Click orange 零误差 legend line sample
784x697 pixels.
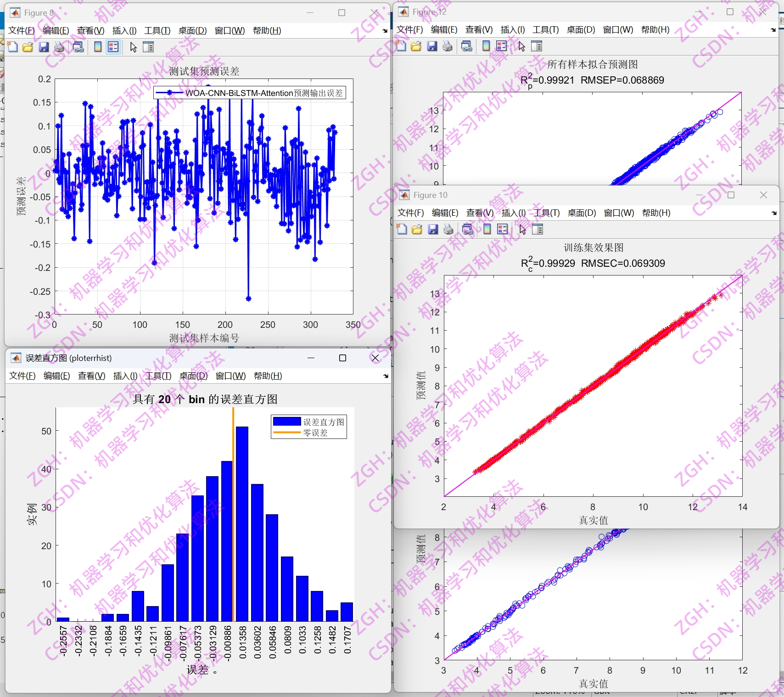click(287, 433)
